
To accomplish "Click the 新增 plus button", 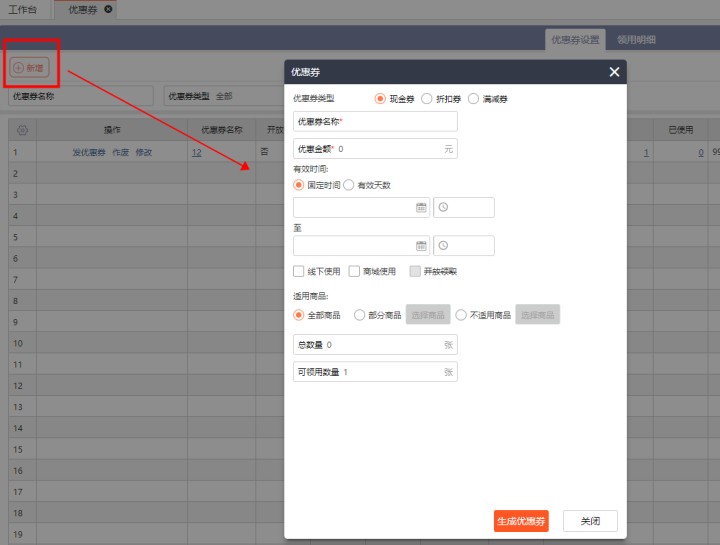I will click(x=28, y=68).
